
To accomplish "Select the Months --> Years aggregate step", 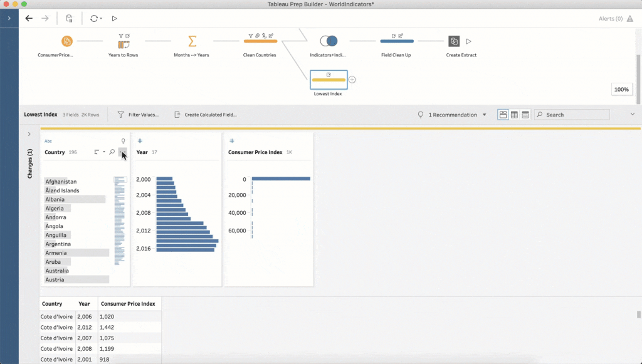I will [x=192, y=41].
